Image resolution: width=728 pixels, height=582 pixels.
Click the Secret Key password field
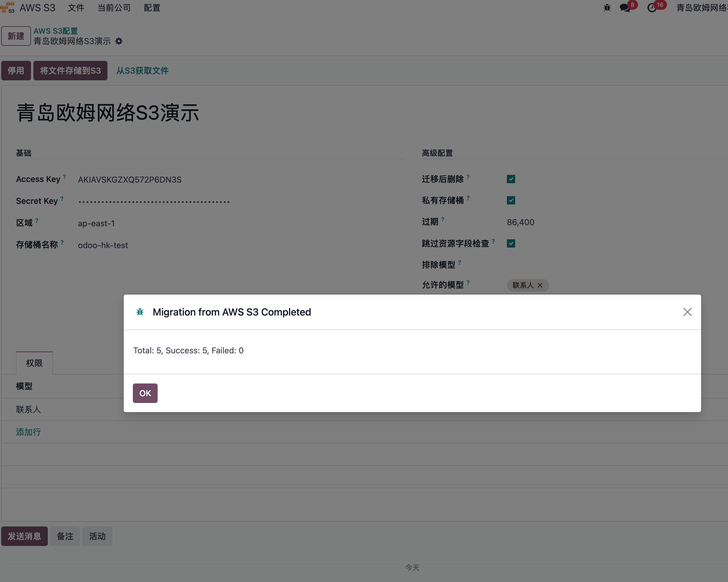click(240, 201)
